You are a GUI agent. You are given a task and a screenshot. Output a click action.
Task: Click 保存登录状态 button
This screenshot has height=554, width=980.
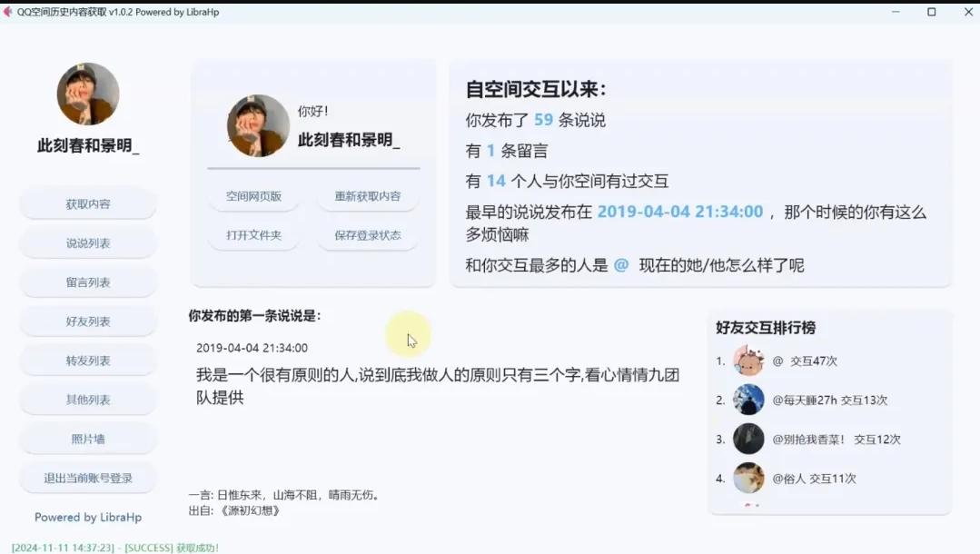pyautogui.click(x=368, y=235)
